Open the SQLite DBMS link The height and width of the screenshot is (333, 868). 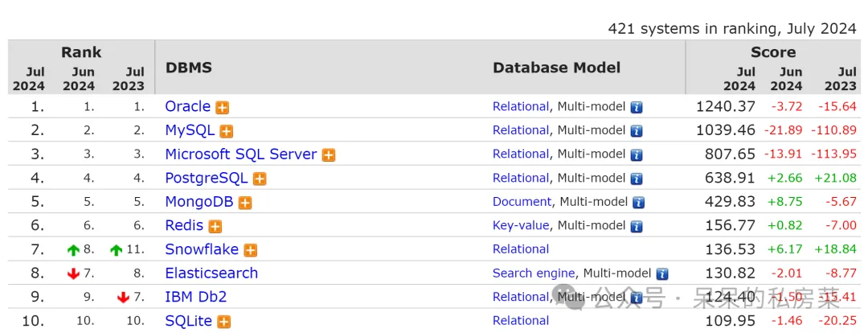(x=188, y=321)
